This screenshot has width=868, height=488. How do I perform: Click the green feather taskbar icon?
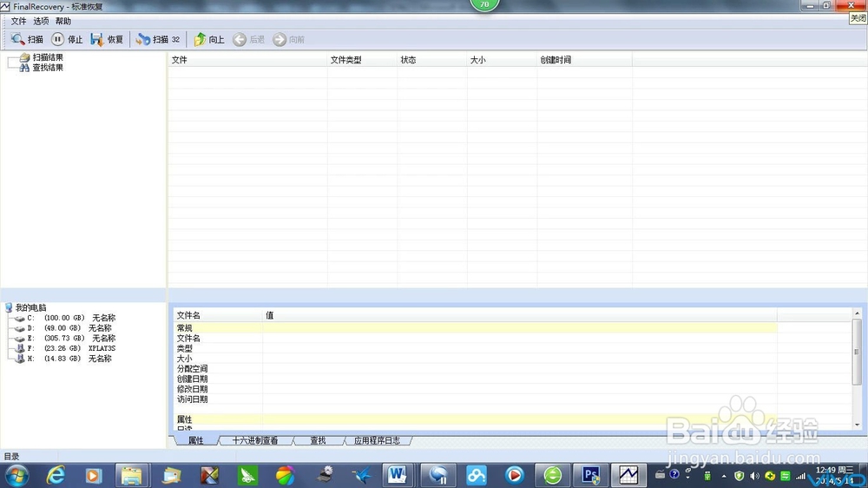pos(247,476)
